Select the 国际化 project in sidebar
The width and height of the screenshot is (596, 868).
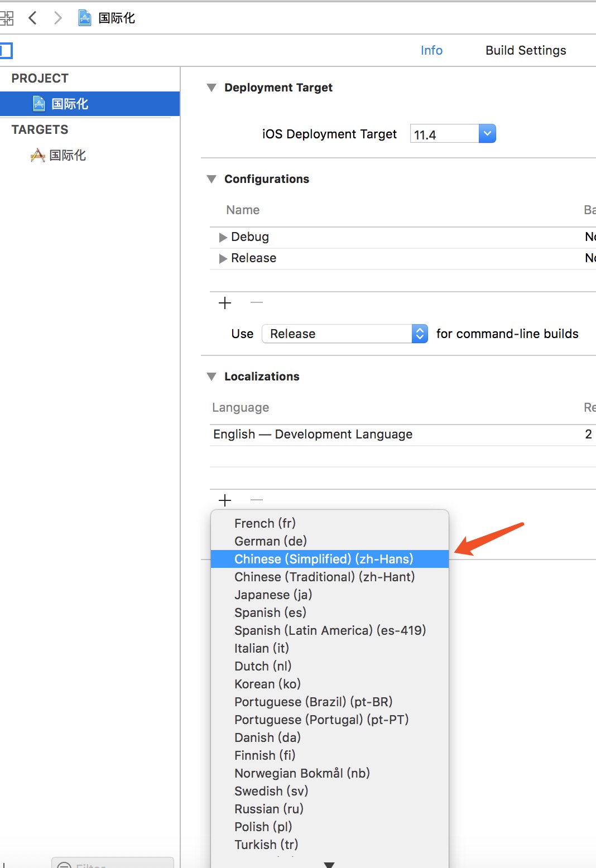coord(70,104)
